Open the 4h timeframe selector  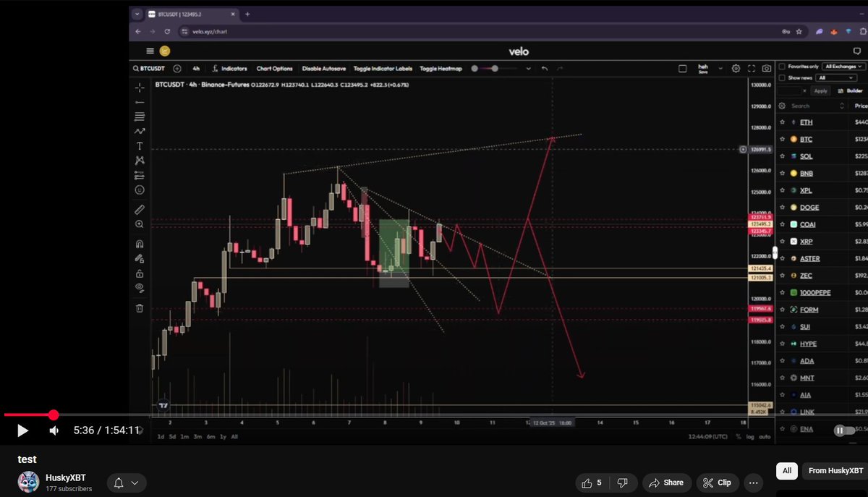pyautogui.click(x=196, y=69)
